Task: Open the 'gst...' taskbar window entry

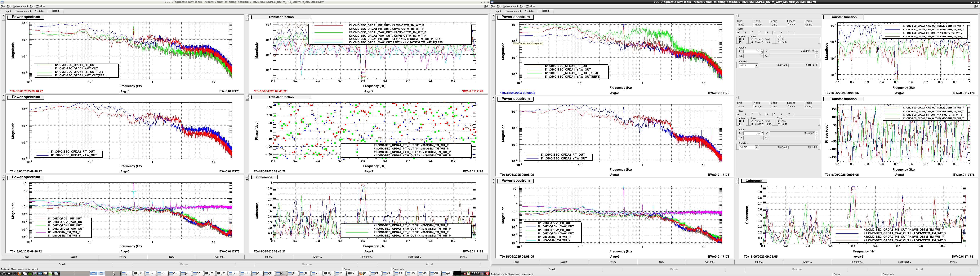Action: 447,273
